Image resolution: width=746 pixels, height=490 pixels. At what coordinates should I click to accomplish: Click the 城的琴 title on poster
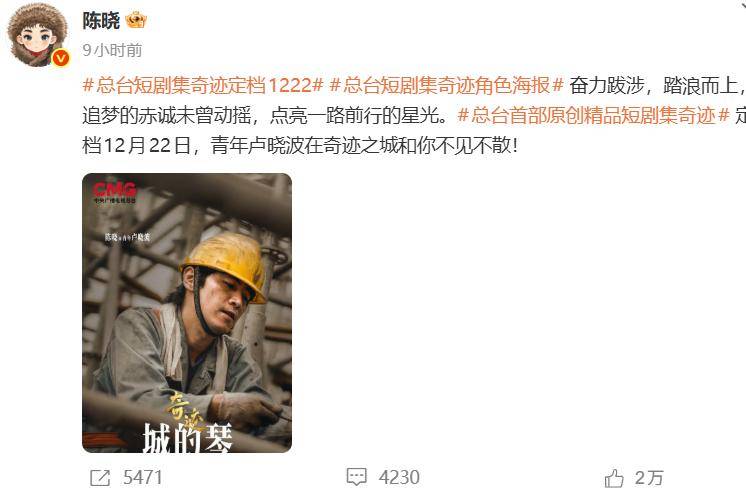[x=187, y=437]
